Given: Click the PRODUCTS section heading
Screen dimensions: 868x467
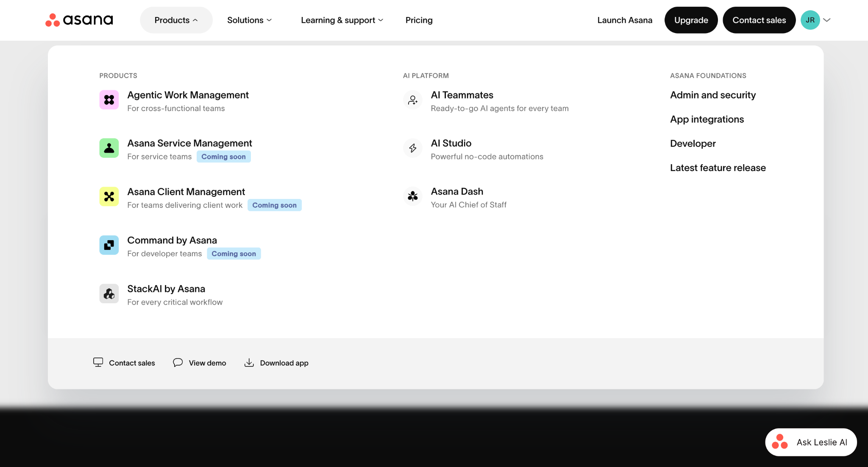Looking at the screenshot, I should pyautogui.click(x=118, y=76).
